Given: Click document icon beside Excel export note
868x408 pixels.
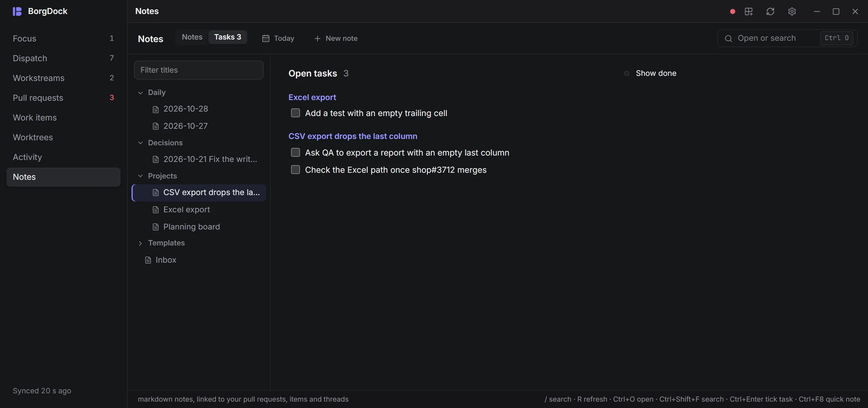Looking at the screenshot, I should (x=155, y=210).
